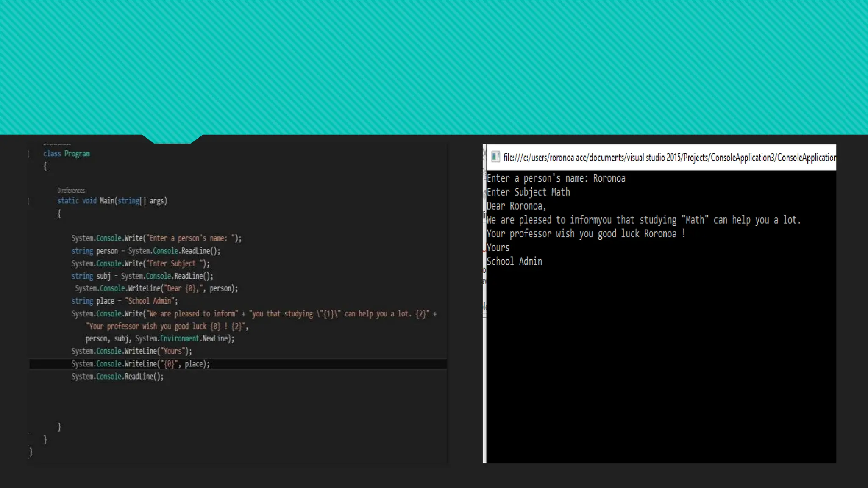Click console output 'Dear Roronoa,'
The image size is (868, 488).
click(516, 206)
